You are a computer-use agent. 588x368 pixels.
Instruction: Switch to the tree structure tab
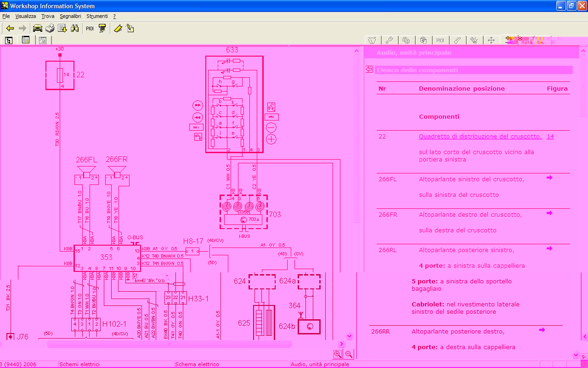tap(9, 40)
